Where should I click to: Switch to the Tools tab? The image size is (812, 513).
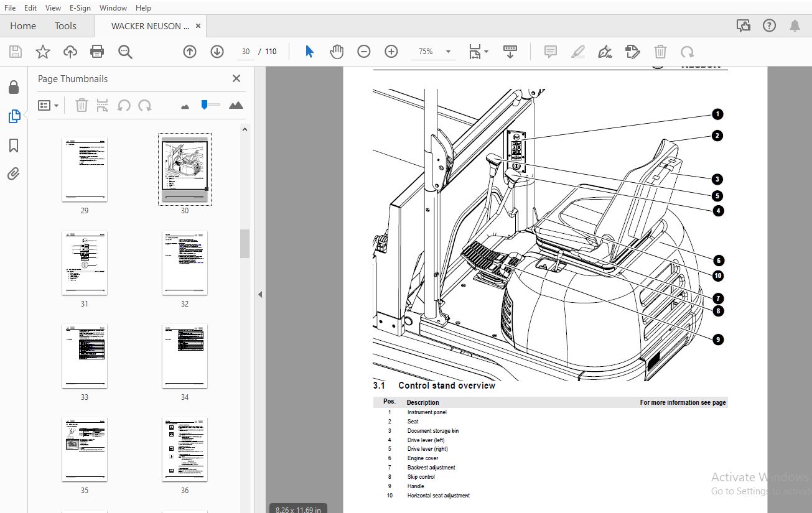click(x=65, y=26)
